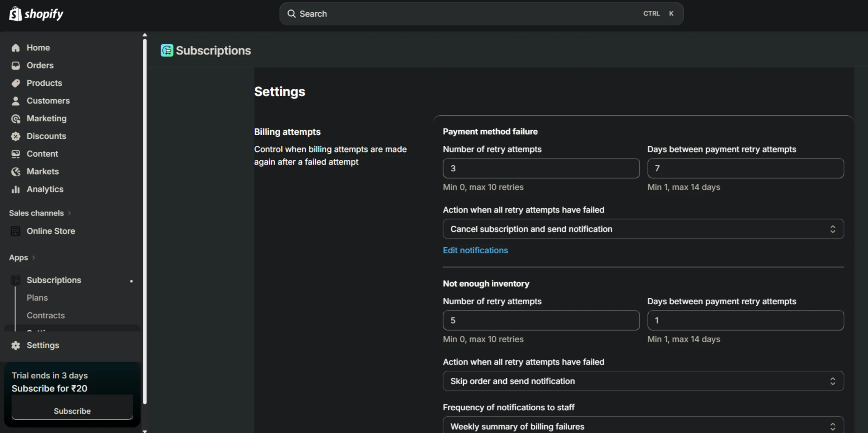The image size is (868, 433).
Task: Open the inventory failure action dropdown
Action: point(643,381)
